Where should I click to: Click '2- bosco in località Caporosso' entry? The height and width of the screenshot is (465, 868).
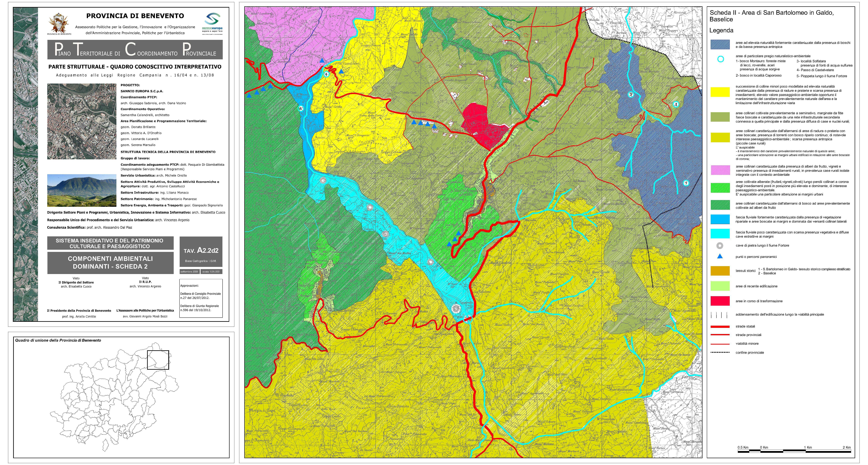click(x=758, y=75)
